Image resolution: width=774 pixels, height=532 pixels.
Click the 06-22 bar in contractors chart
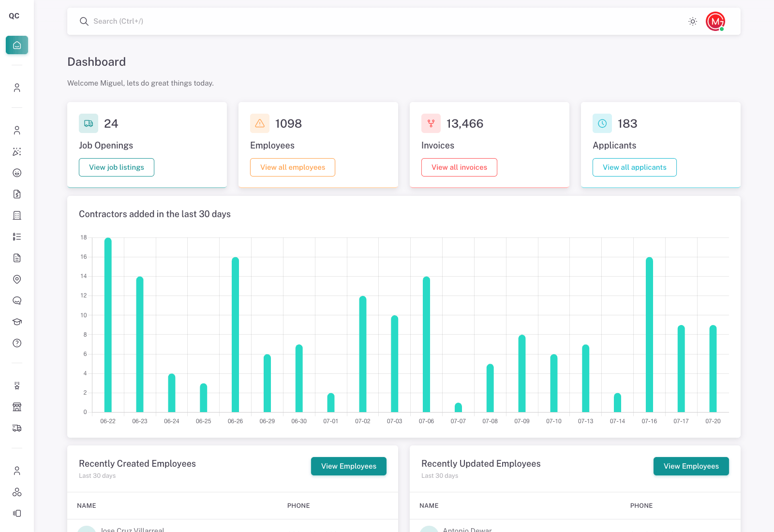[108, 325]
